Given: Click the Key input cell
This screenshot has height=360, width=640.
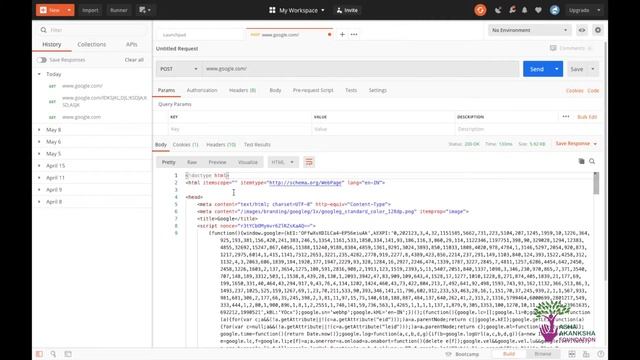Looking at the screenshot, I should pyautogui.click(x=240, y=129).
